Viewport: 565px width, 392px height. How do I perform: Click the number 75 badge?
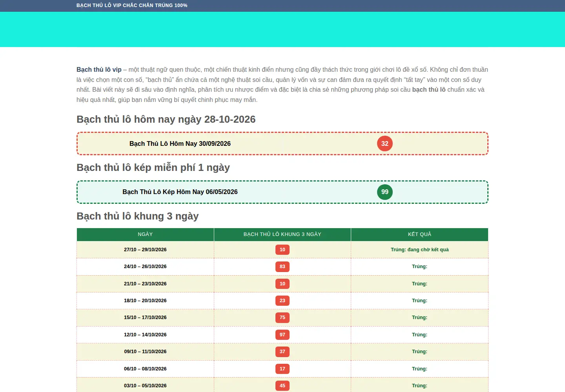282,318
